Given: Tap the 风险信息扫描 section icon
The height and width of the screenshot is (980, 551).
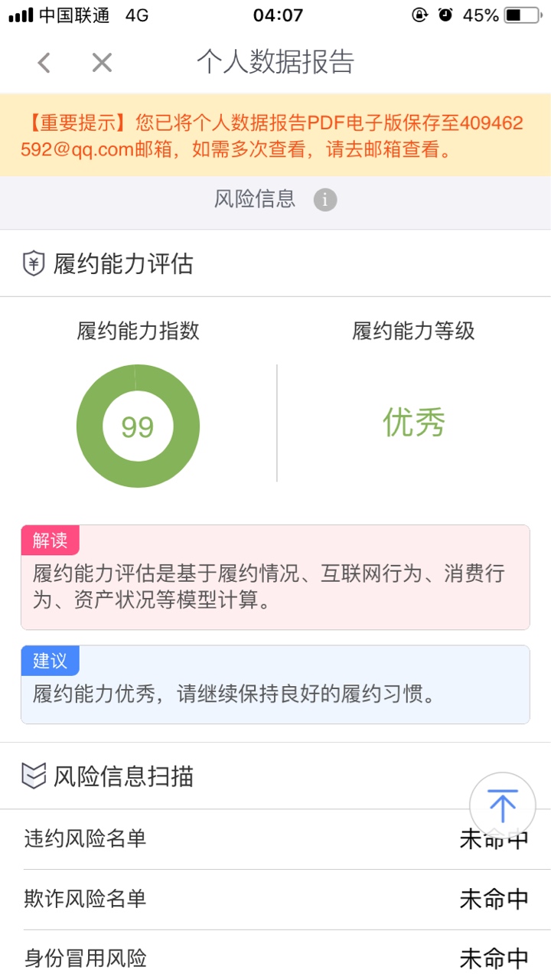Looking at the screenshot, I should point(33,776).
